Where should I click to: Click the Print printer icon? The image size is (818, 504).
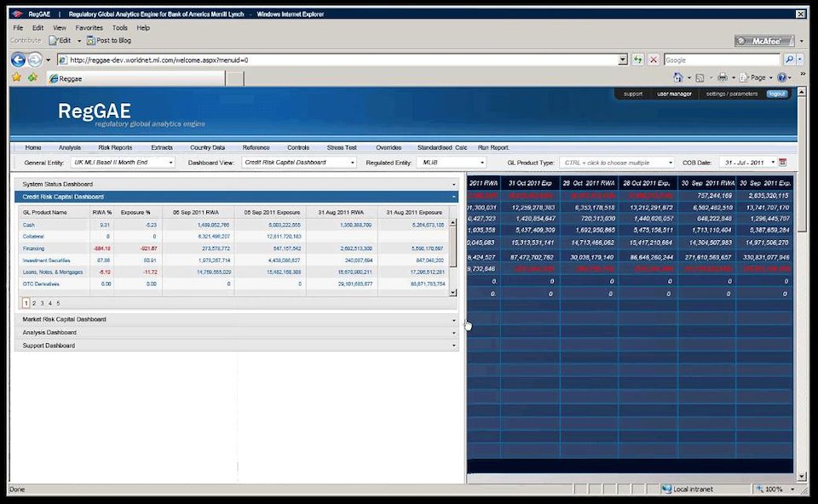[723, 77]
